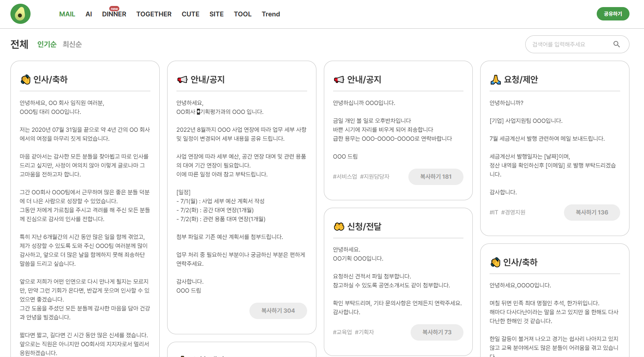Open the SITE menu
Viewport: 644px width, 357px height.
pyautogui.click(x=217, y=14)
